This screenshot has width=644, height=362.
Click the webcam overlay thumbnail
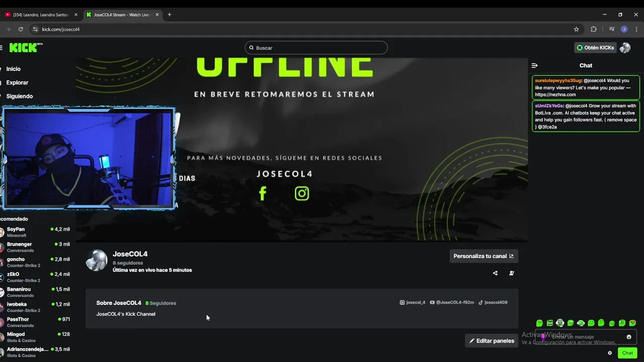89,158
